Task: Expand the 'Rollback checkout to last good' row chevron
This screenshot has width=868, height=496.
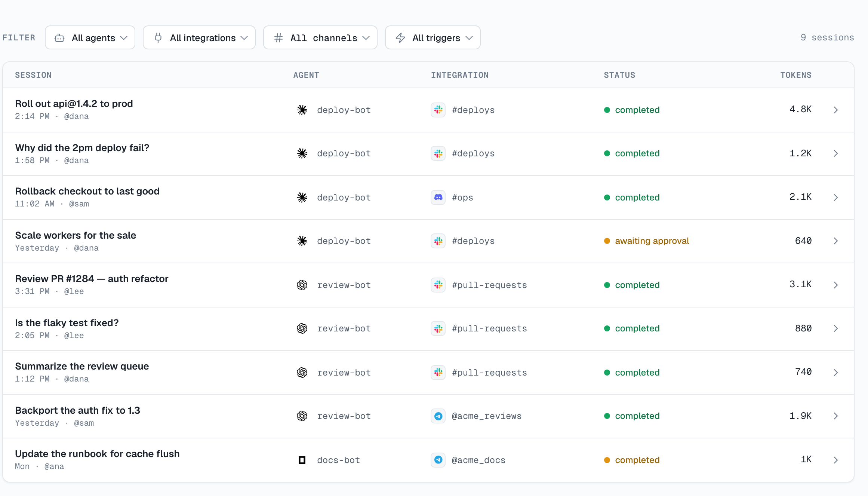Action: 836,198
